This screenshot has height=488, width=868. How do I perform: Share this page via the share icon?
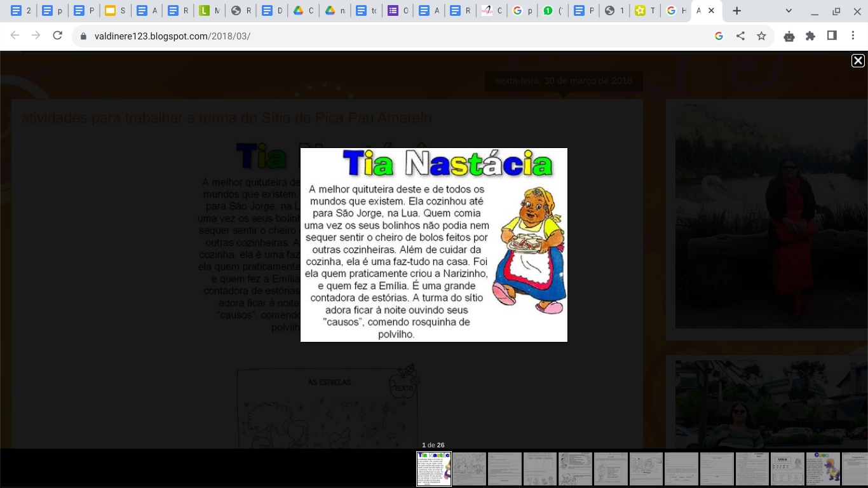pos(740,36)
